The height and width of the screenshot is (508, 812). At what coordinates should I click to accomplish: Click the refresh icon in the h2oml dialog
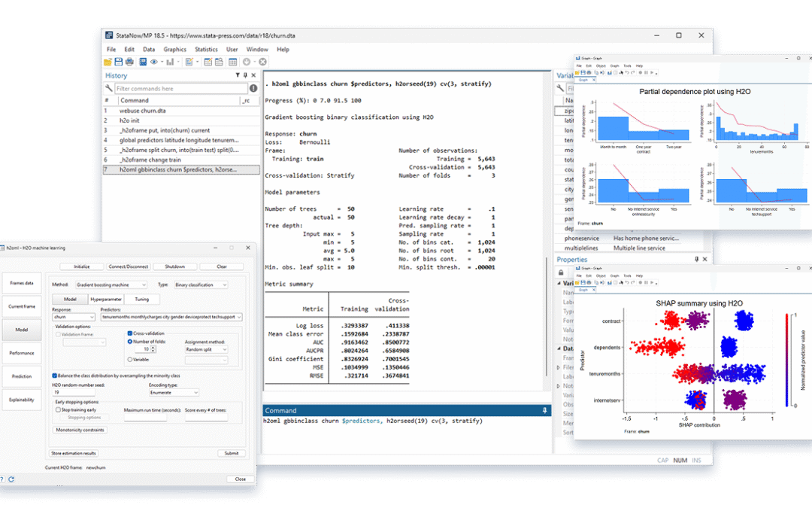[x=11, y=479]
